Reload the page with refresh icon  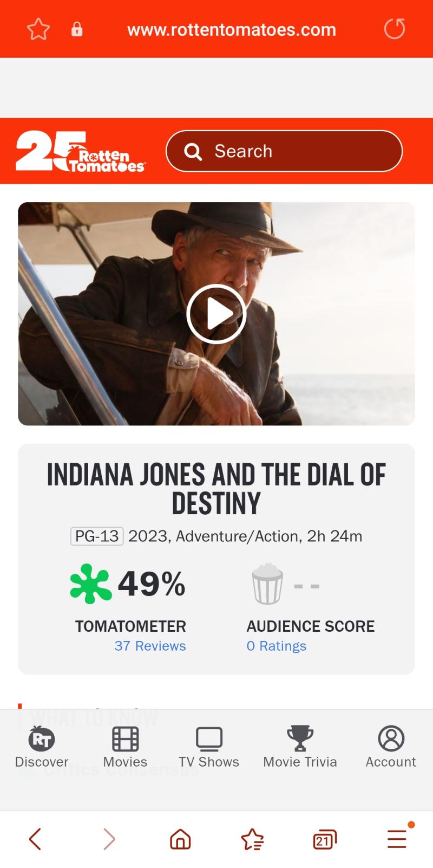(395, 29)
